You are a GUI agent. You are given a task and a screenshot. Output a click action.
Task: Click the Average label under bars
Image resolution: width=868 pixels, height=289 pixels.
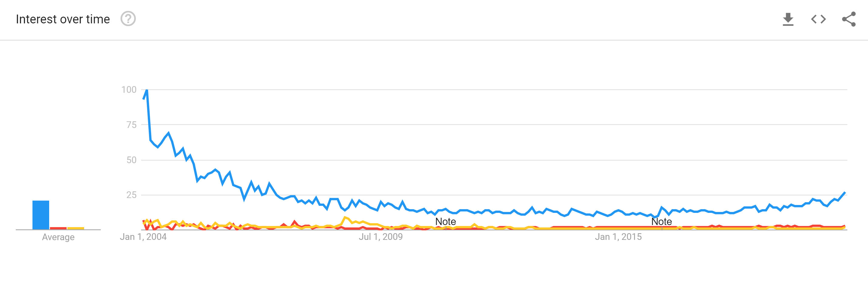(58, 237)
